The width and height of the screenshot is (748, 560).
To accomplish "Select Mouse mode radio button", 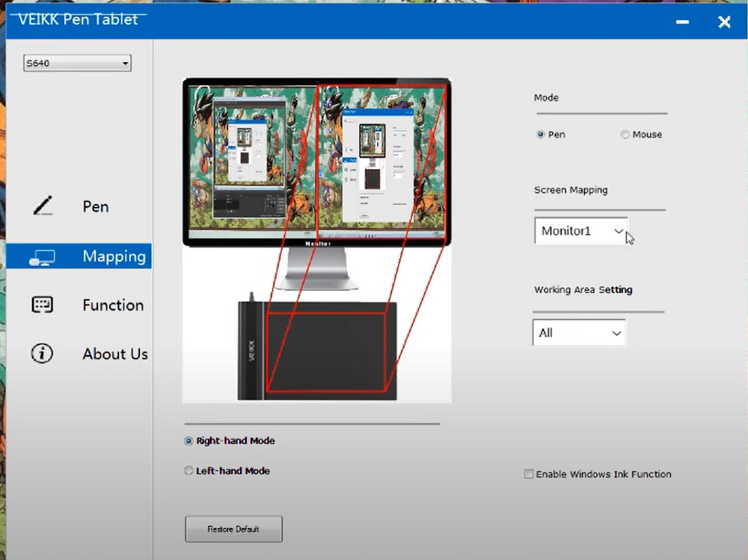I will tap(625, 135).
